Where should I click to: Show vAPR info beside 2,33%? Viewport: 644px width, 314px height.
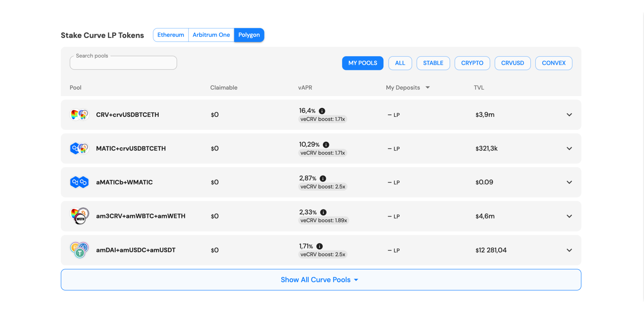[x=323, y=212]
